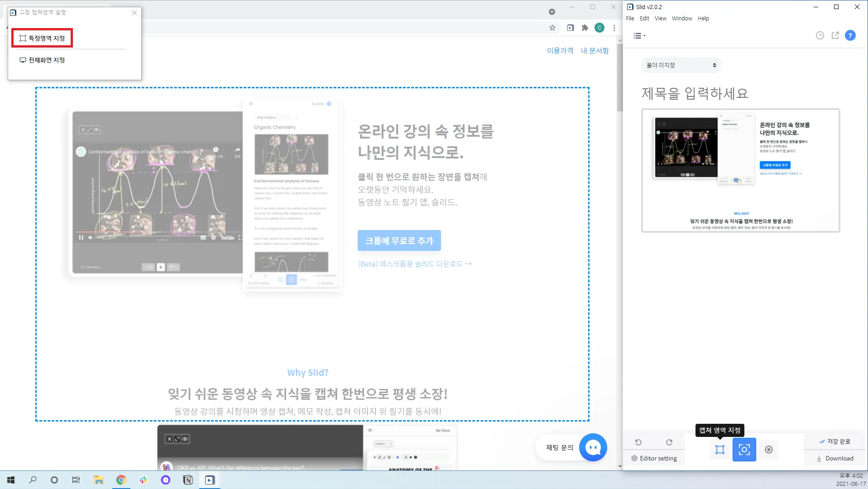The image size is (868, 489).
Task: Click the share/export note icon
Action: tap(835, 35)
